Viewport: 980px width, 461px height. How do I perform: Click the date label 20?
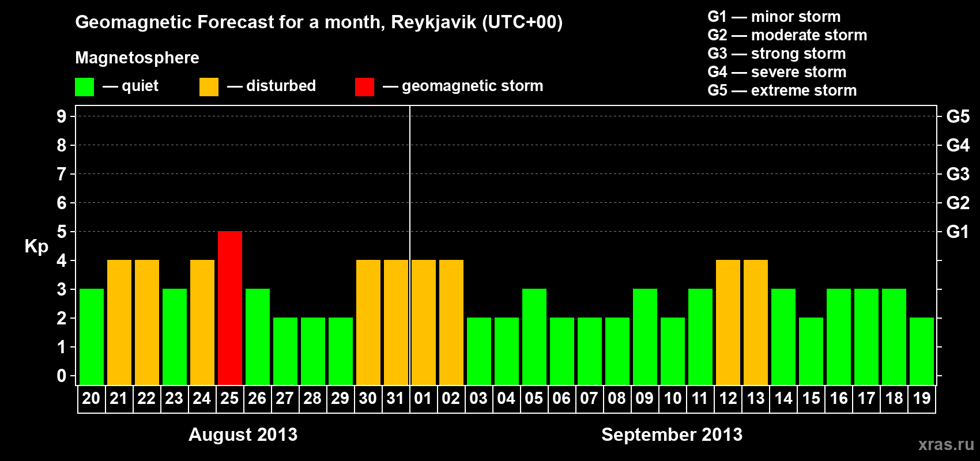tap(91, 399)
